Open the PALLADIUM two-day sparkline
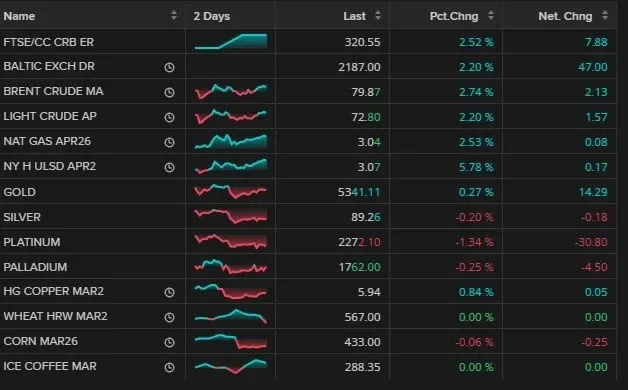The width and height of the screenshot is (628, 390). coord(231,267)
